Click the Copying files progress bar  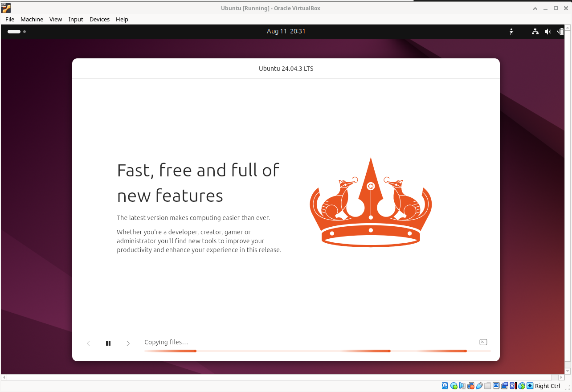point(317,351)
